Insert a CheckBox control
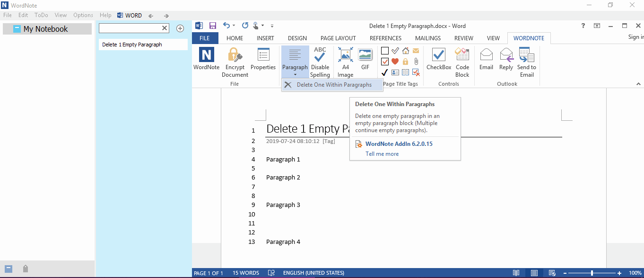 click(x=439, y=59)
